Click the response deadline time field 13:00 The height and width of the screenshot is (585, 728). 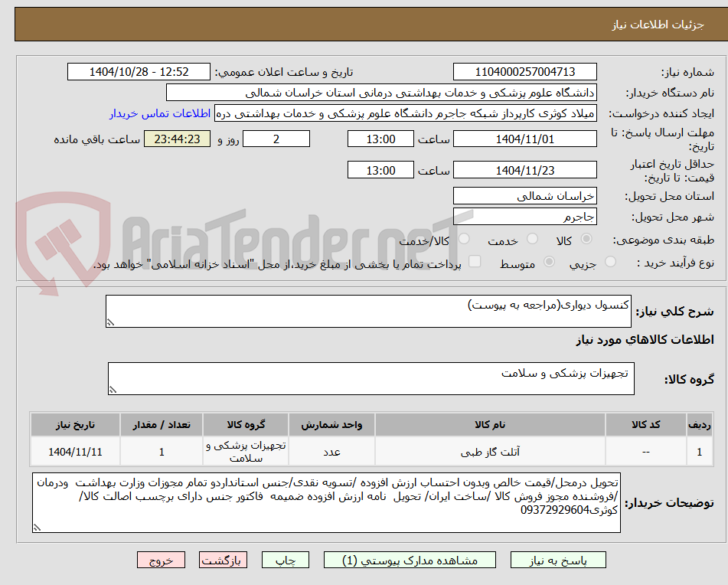click(380, 139)
